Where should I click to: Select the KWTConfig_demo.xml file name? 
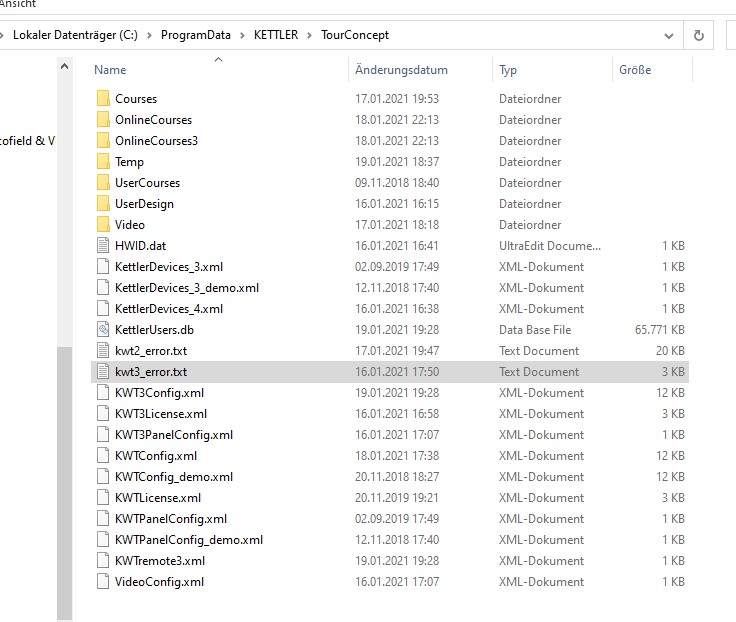(x=174, y=477)
